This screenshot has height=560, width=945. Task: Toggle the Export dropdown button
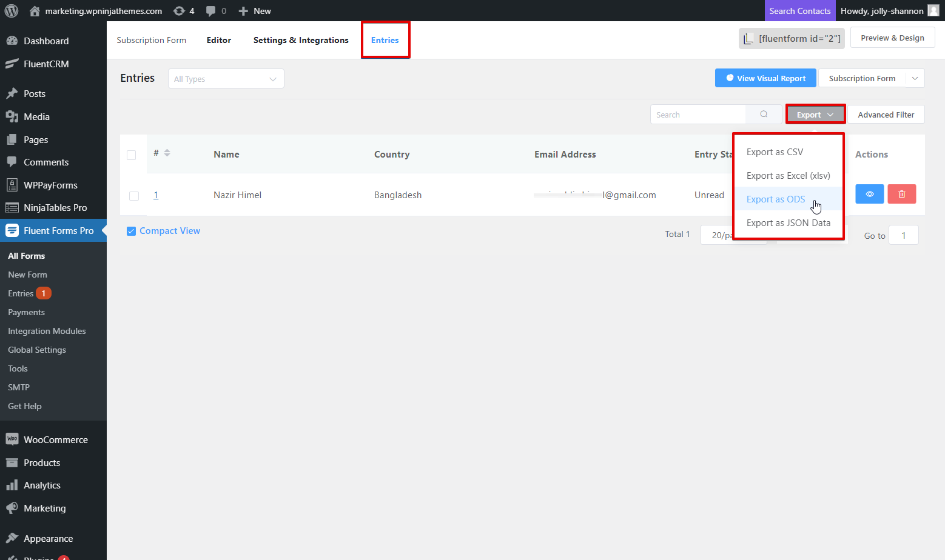[815, 115]
